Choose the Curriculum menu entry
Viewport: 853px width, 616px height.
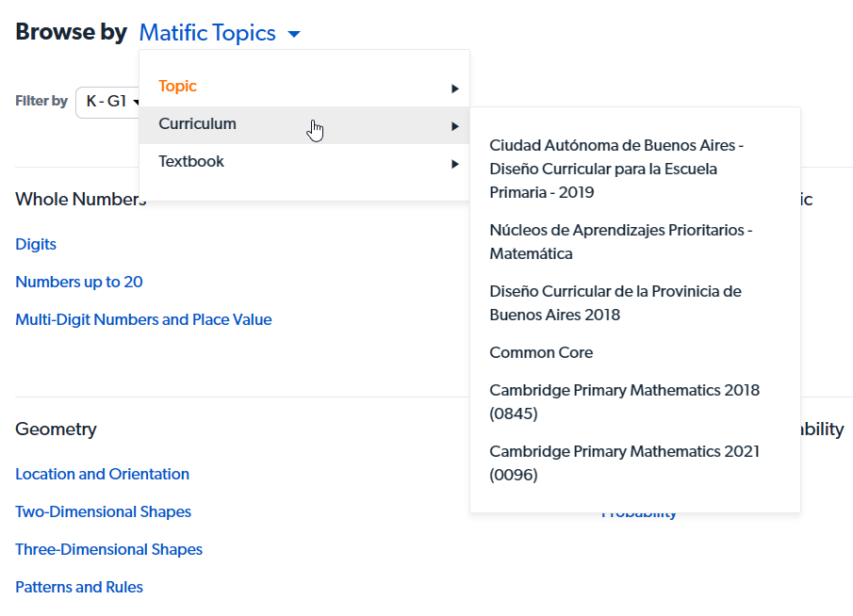pyautogui.click(x=304, y=125)
